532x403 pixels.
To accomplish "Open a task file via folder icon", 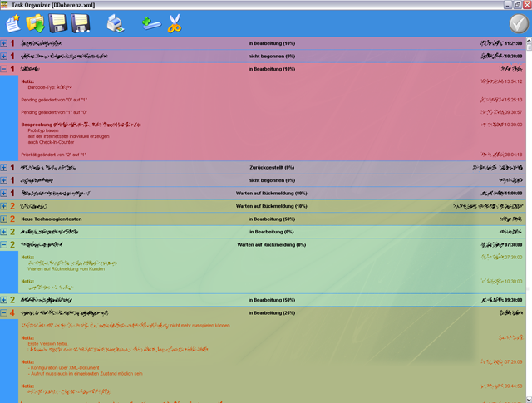I will point(36,23).
